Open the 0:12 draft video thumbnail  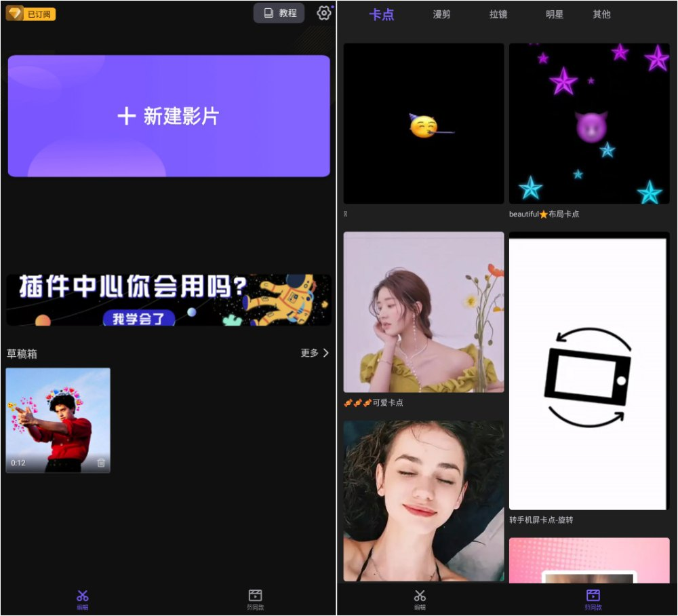pos(58,419)
